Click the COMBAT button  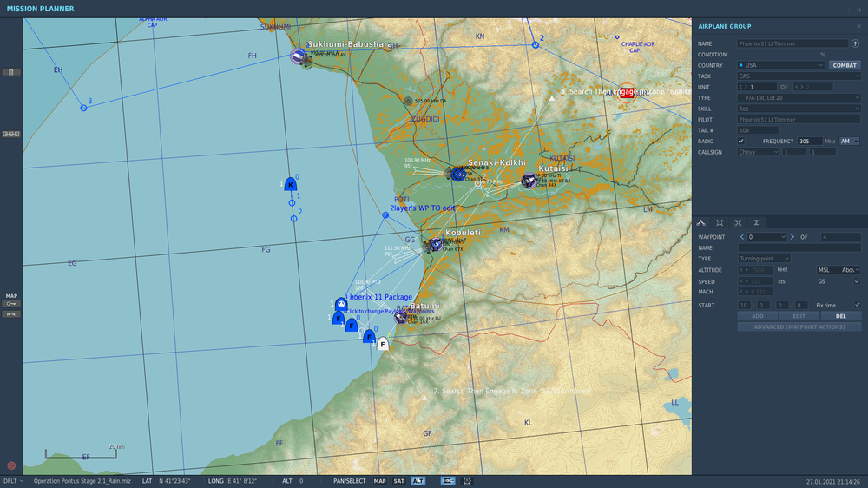pos(845,65)
